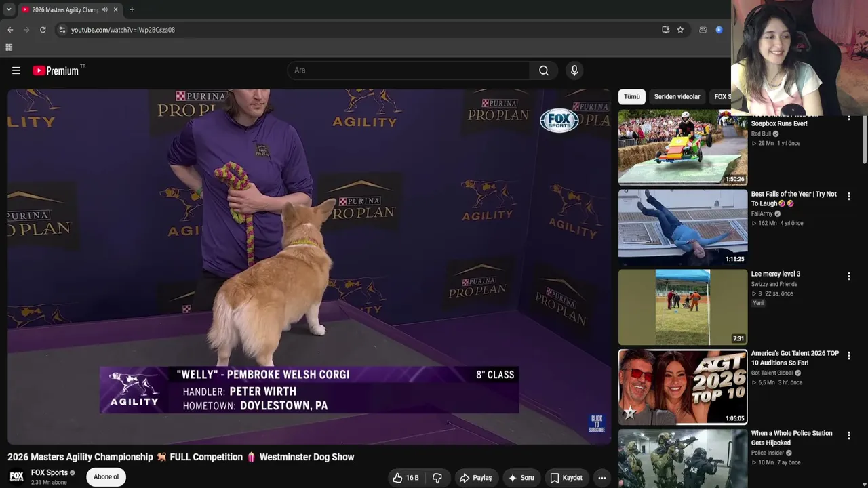
Task: Close the 2026 Masters Agility tab
Action: click(116, 9)
